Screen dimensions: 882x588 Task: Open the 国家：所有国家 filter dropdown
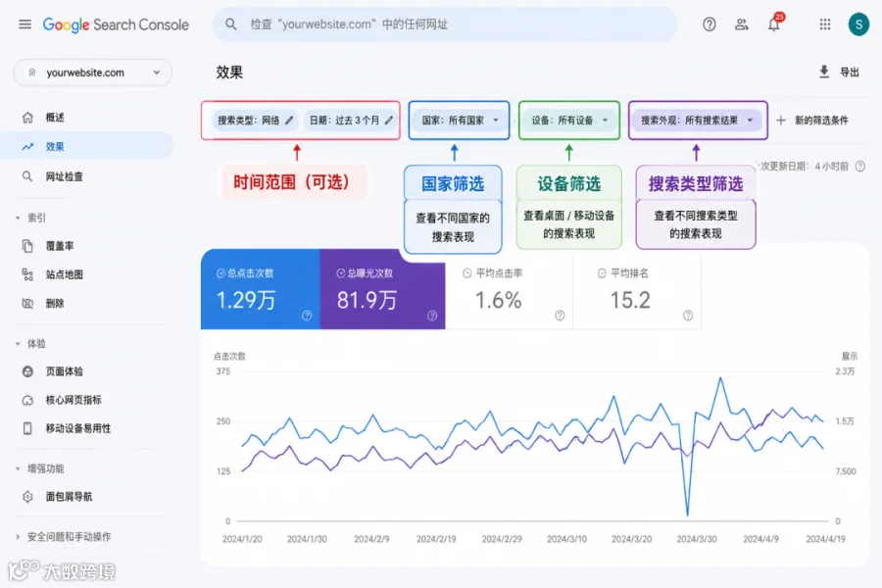tap(459, 120)
